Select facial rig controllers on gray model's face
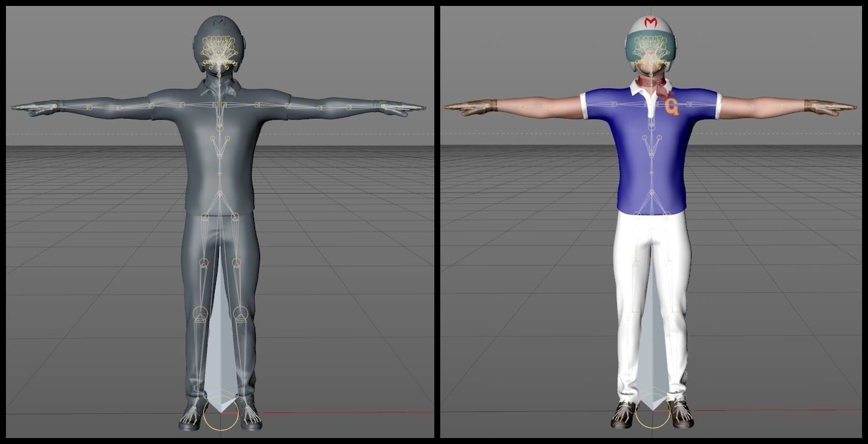868x444 pixels. click(220, 52)
